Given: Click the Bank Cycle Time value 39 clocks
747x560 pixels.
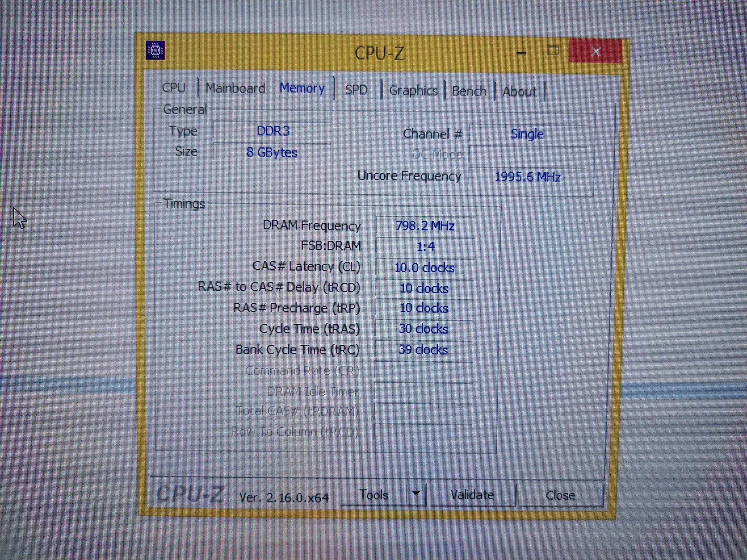Looking at the screenshot, I should tap(424, 349).
